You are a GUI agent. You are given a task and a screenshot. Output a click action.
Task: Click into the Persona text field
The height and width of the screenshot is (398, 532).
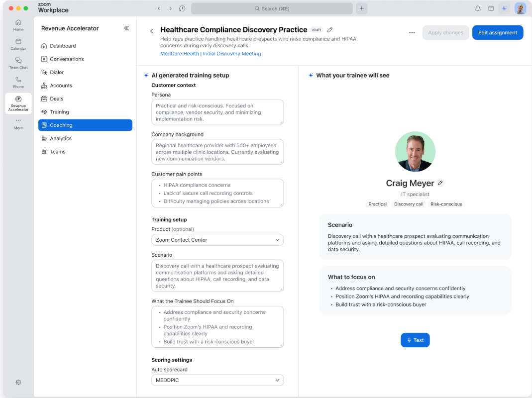[217, 112]
